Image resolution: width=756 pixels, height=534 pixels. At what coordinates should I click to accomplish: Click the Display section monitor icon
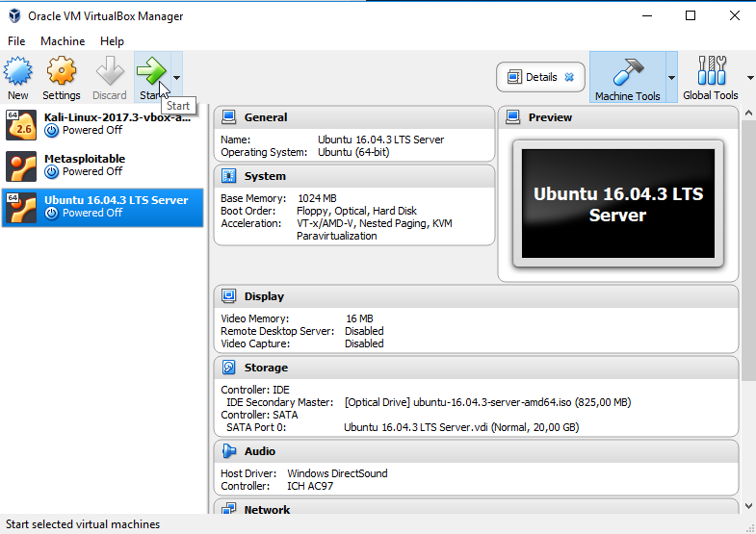click(229, 296)
